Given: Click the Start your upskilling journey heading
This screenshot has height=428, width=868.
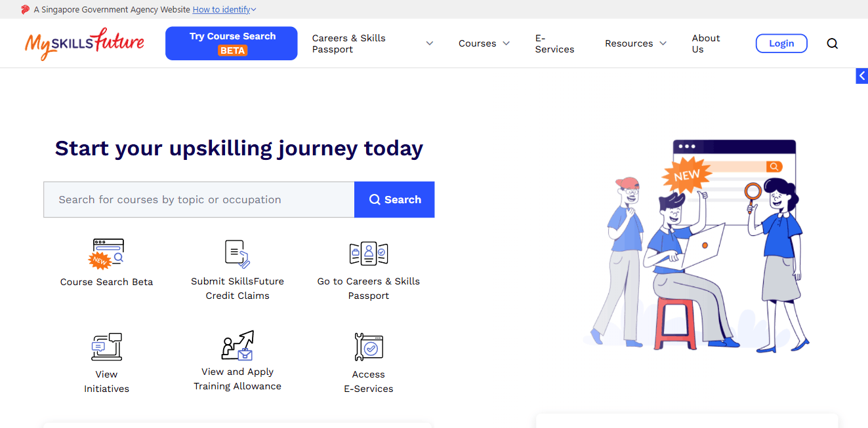Looking at the screenshot, I should (239, 148).
